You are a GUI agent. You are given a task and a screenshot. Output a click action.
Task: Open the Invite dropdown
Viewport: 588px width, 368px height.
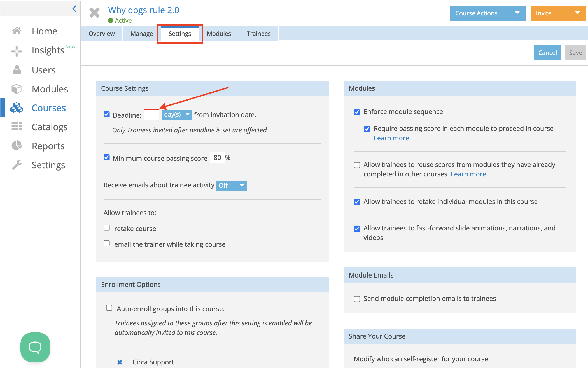point(558,13)
